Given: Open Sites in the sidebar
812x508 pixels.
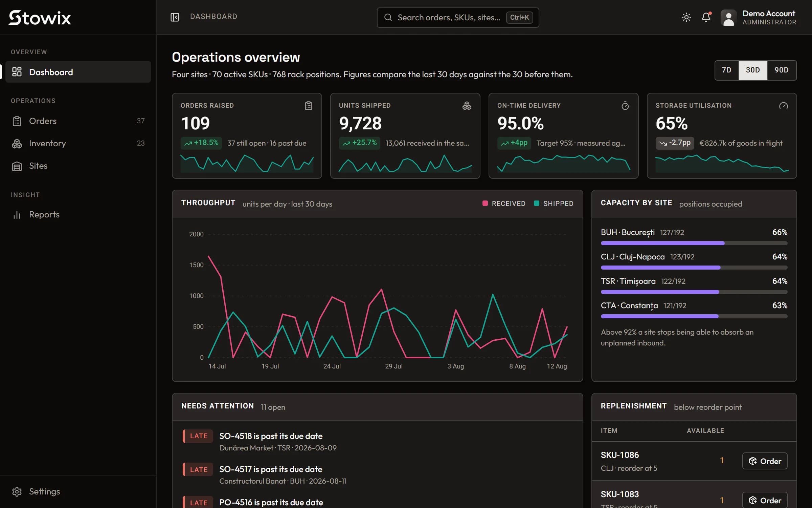Looking at the screenshot, I should pyautogui.click(x=78, y=166).
